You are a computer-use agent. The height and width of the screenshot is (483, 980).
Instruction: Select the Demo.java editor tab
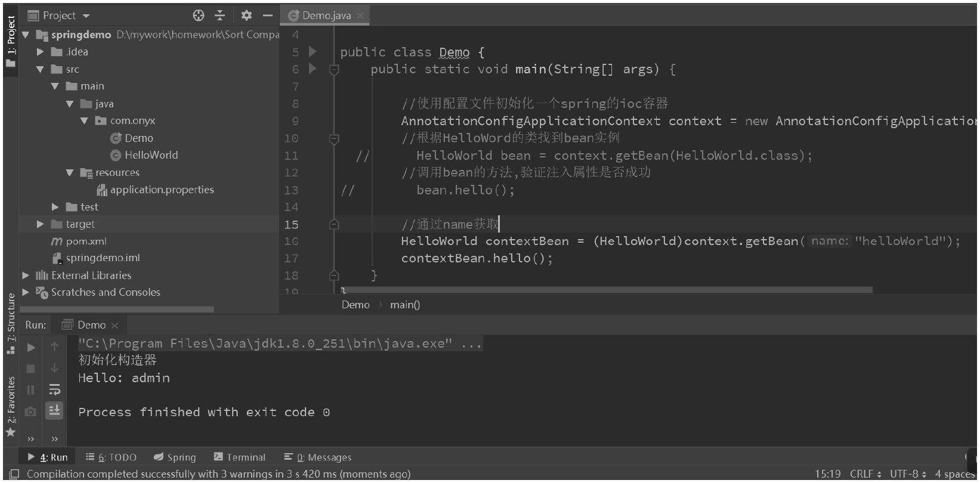click(x=326, y=16)
